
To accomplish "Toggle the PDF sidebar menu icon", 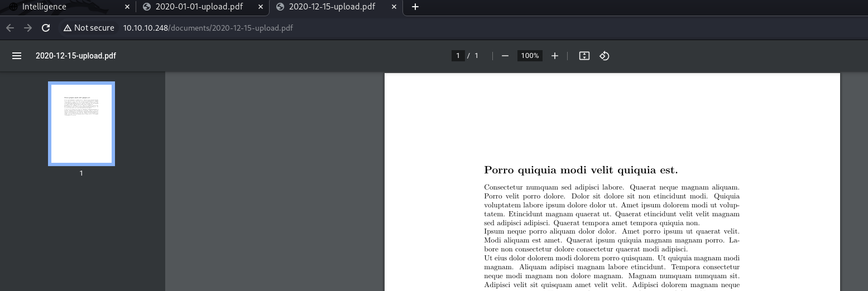I will 17,56.
